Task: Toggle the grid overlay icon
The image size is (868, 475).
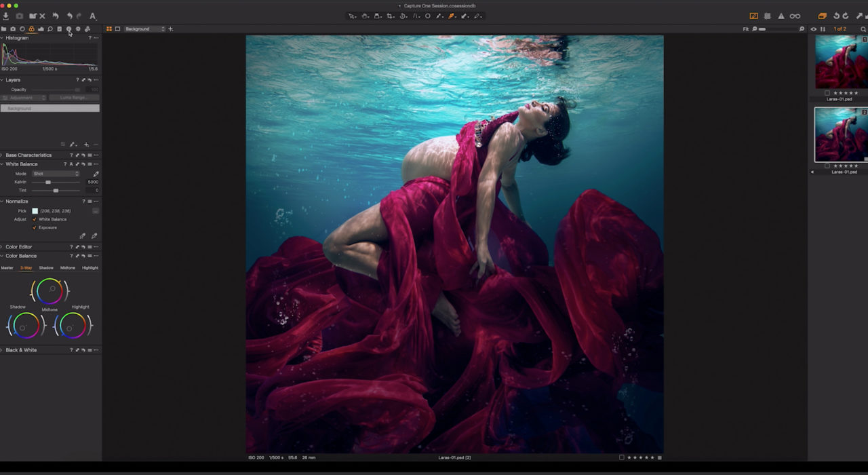Action: pos(768,16)
